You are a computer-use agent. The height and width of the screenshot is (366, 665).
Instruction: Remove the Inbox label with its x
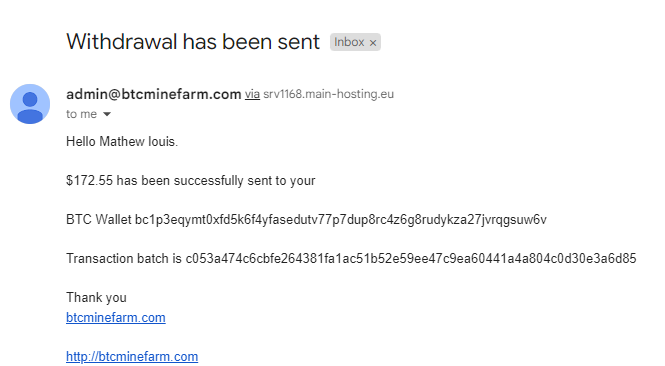(373, 43)
